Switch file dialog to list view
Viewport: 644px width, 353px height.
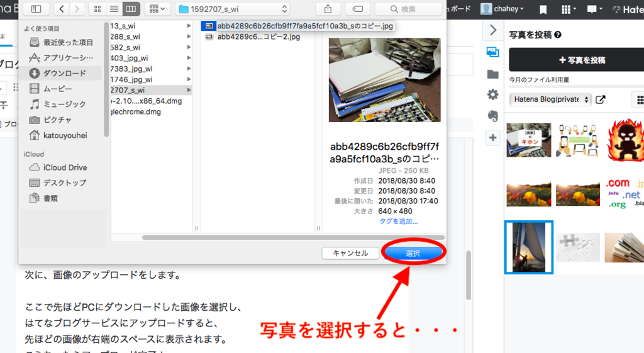click(x=114, y=9)
